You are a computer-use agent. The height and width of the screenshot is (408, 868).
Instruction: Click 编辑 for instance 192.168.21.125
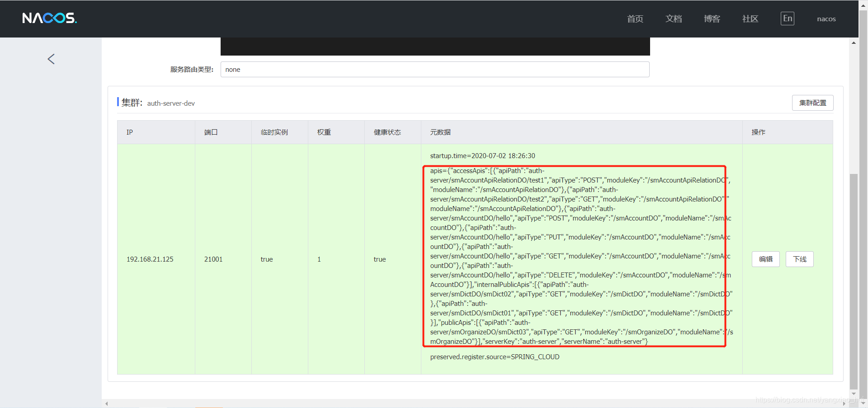click(x=766, y=259)
